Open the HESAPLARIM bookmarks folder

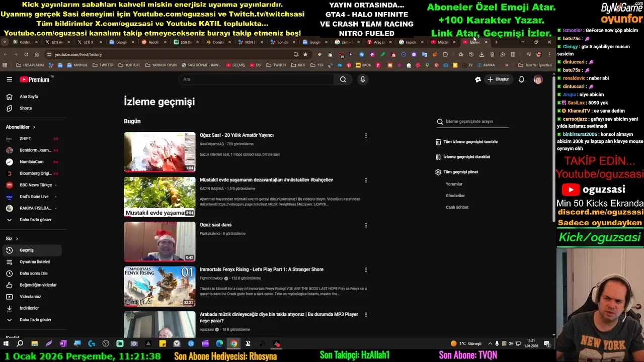click(30, 65)
